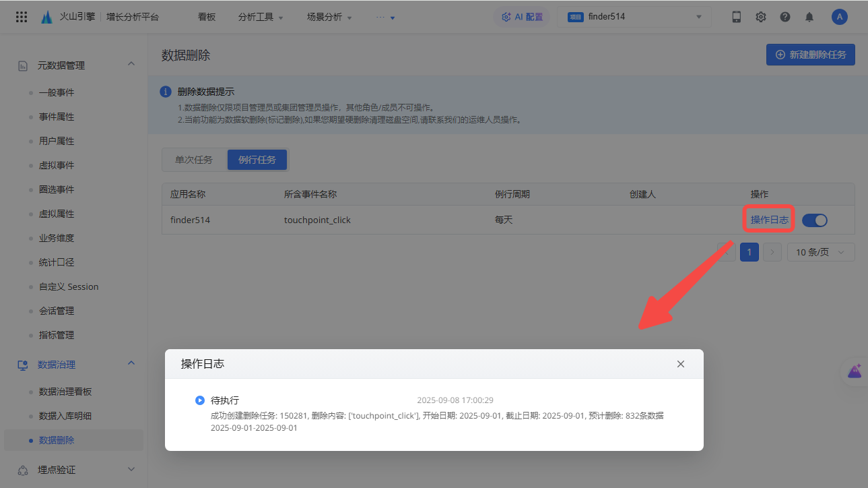Go to 看板 in the top navigation
The height and width of the screenshot is (488, 868).
click(207, 17)
